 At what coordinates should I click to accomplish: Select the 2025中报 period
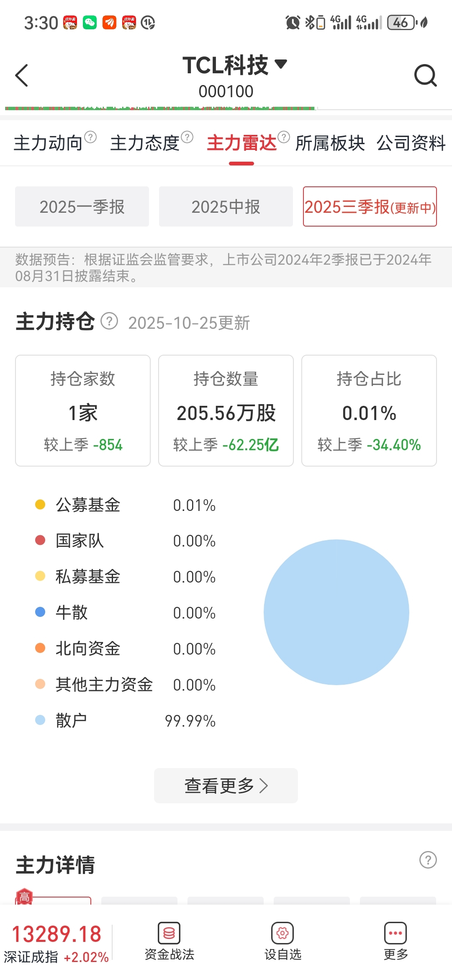point(226,206)
